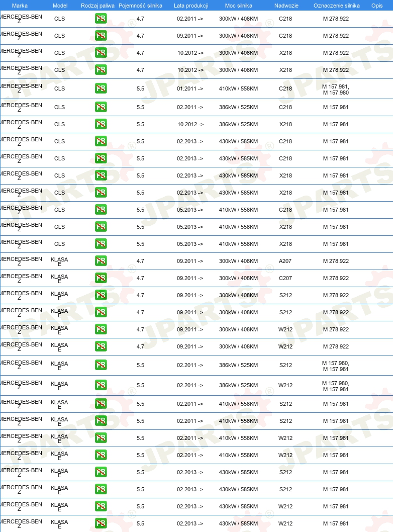This screenshot has height=532, width=393.
Task: Select 410kW / 558KM in 01.2011 row
Action: pos(238,88)
